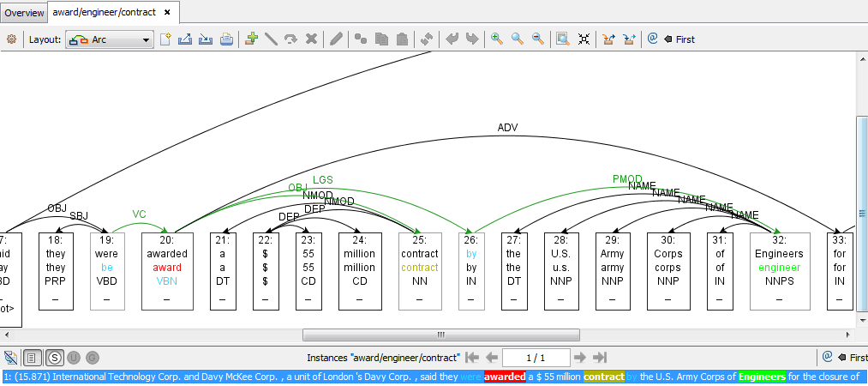The width and height of the screenshot is (868, 386).
Task: Select node 25 contract
Action: click(x=420, y=271)
